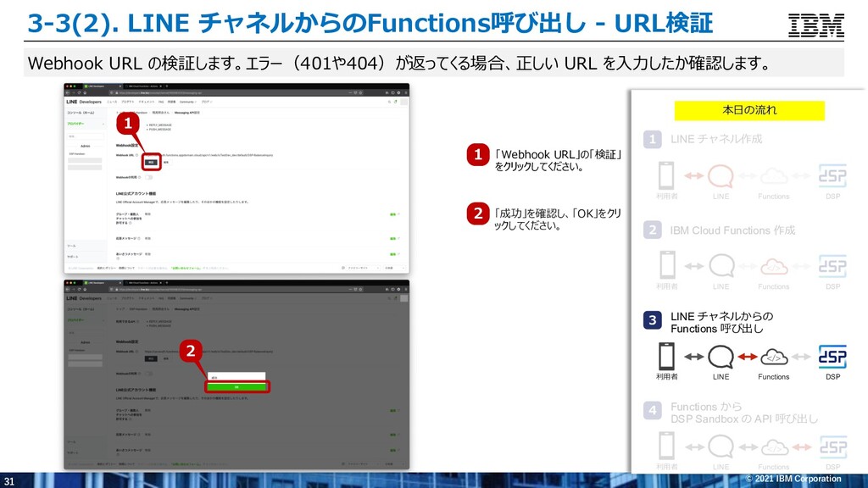
Task: Open FAQ in upper LINE Developers navigation
Action: tap(161, 102)
